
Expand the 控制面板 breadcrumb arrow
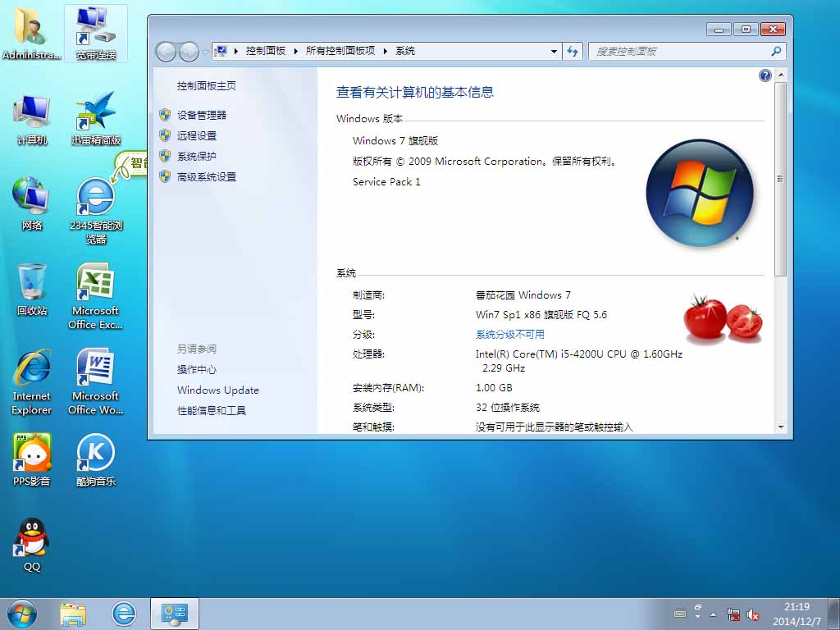click(x=295, y=52)
